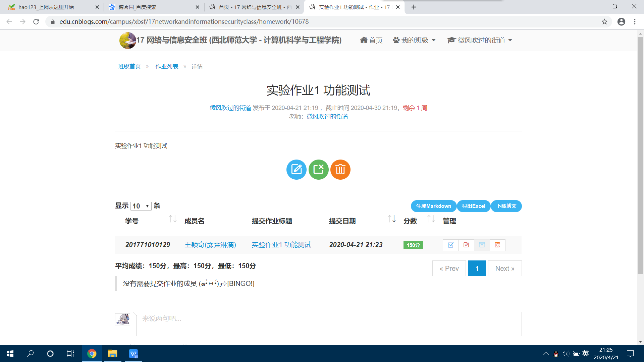The image size is (644, 362).
Task: Open the 作业列表 breadcrumb link
Action: [x=167, y=66]
